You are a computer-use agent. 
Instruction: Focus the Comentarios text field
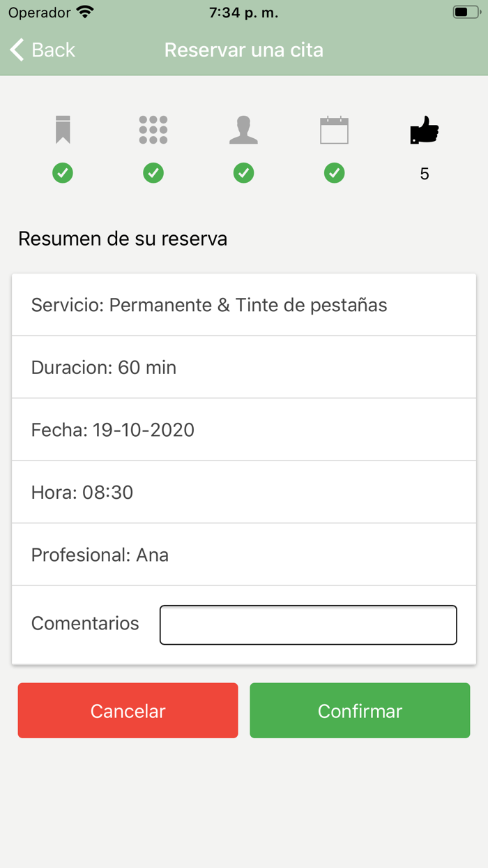point(308,624)
